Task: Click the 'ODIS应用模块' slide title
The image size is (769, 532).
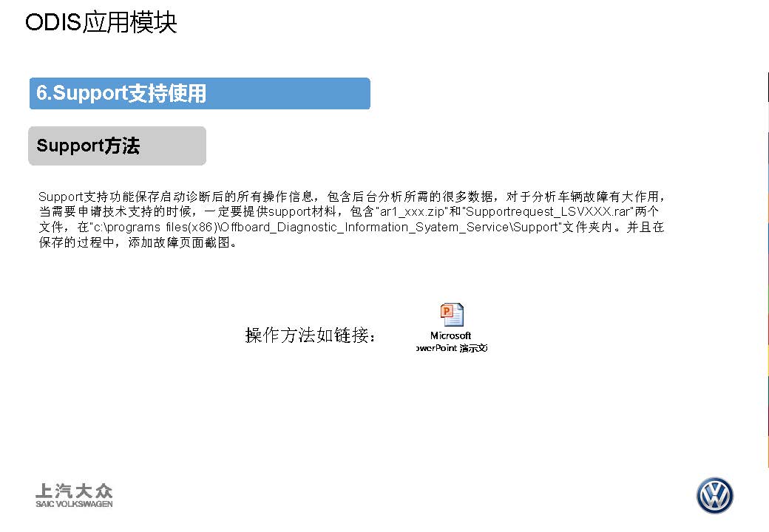Action: [x=101, y=22]
